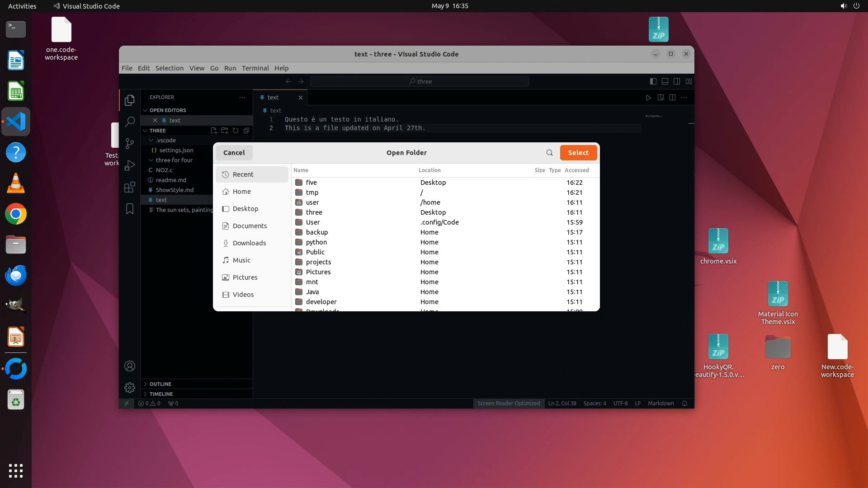Open the Accounts icon in activity bar
868x488 pixels.
point(130,366)
